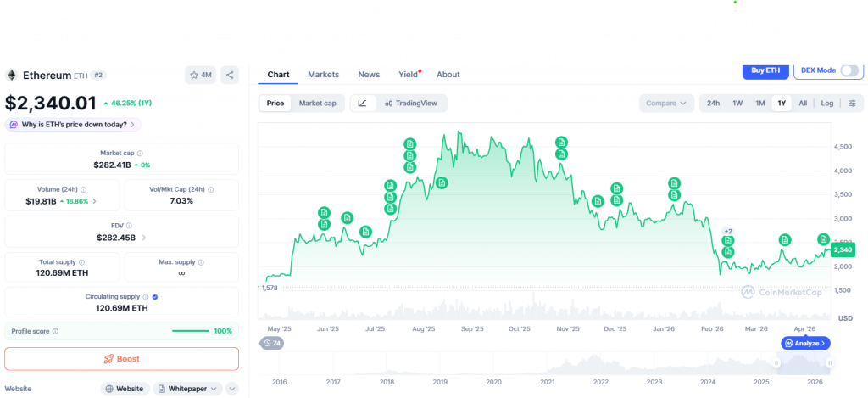Click the Volume (24h) info icon
868x398 pixels.
83,189
